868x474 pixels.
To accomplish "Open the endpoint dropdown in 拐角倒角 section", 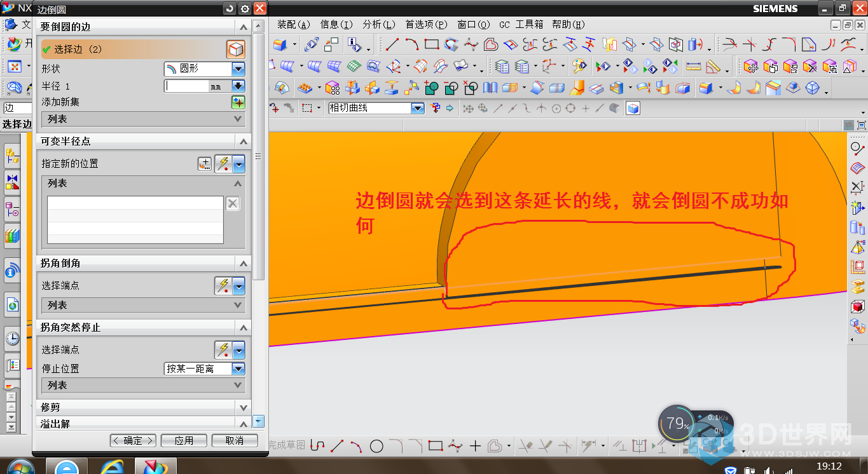I will coord(239,286).
